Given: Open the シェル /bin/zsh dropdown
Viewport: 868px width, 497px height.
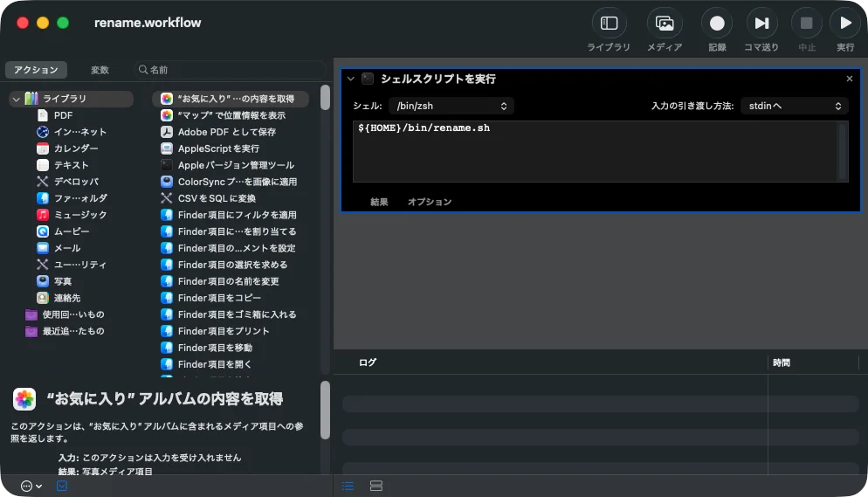Looking at the screenshot, I should (451, 106).
